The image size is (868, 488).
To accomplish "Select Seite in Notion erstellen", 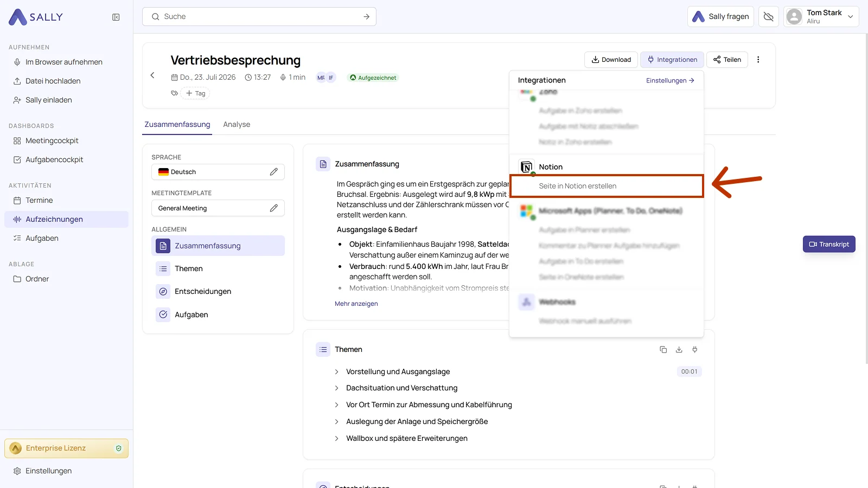I will click(x=607, y=186).
